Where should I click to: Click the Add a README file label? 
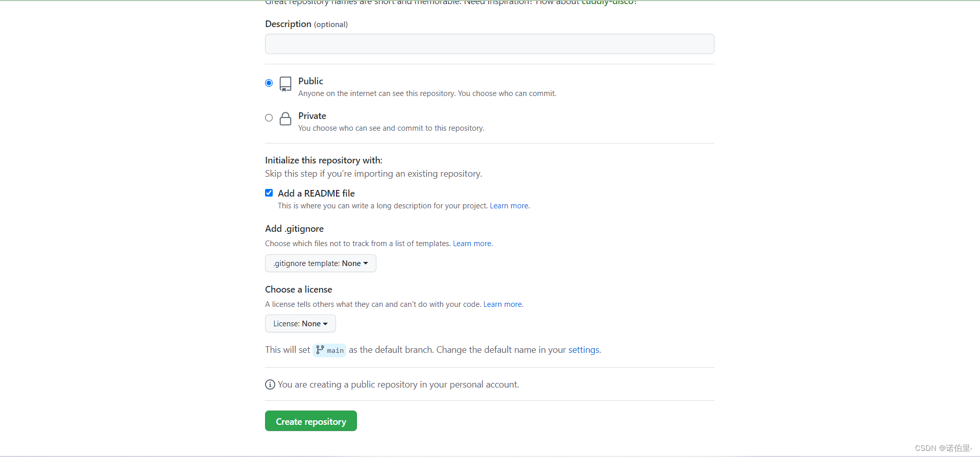point(316,194)
